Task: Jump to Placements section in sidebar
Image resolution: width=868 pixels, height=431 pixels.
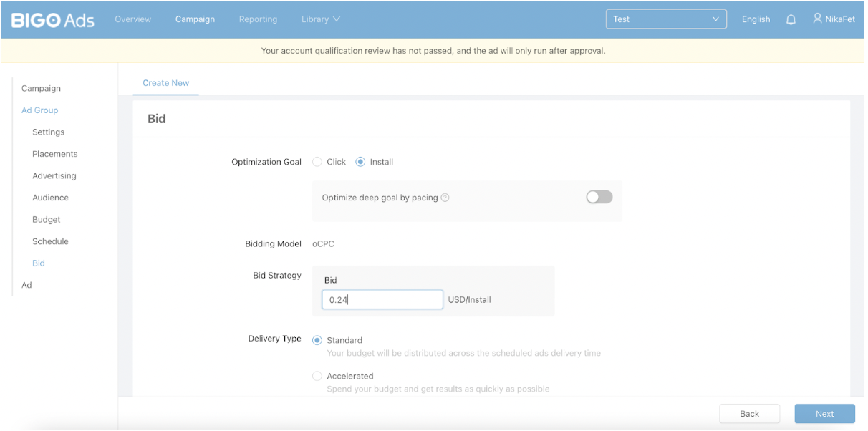Action: pos(55,154)
